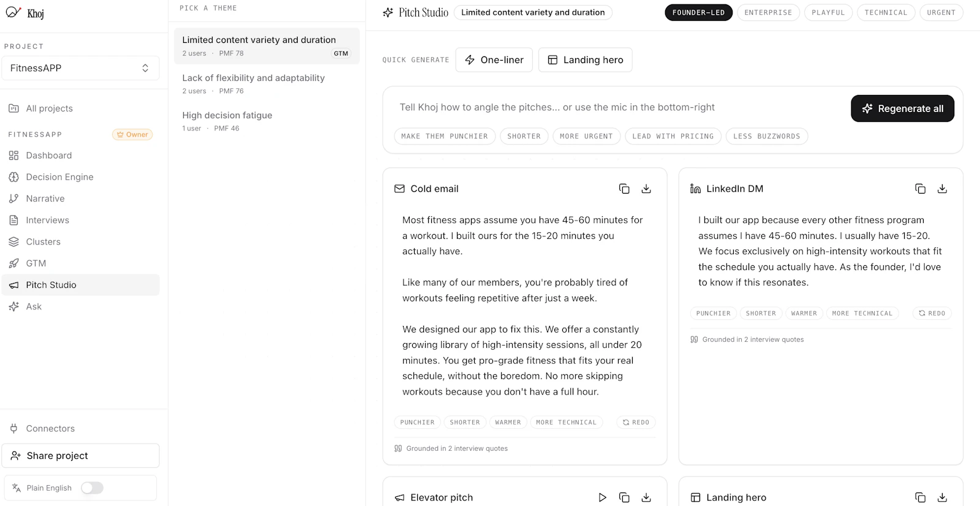
Task: Click the Landing hero card layout icon
Action: [696, 497]
